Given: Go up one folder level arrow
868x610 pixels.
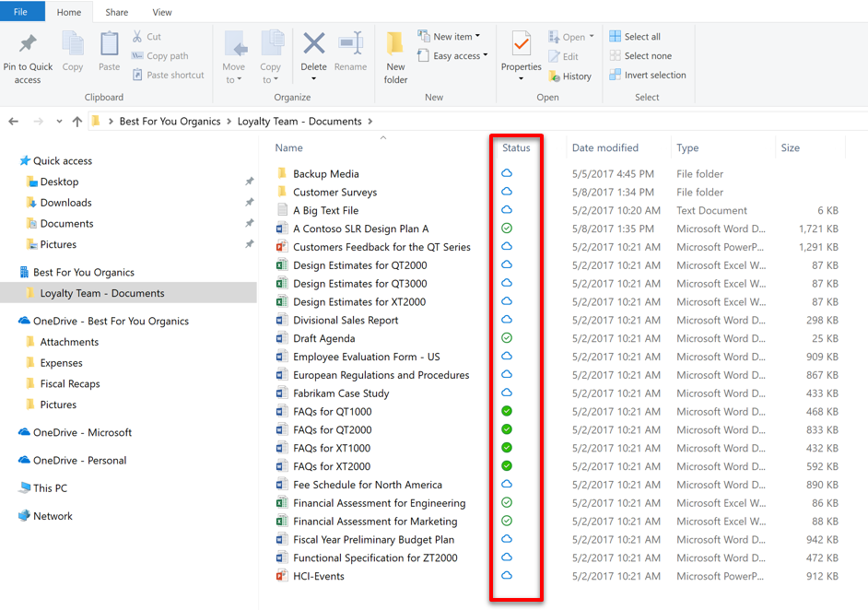Looking at the screenshot, I should (77, 122).
